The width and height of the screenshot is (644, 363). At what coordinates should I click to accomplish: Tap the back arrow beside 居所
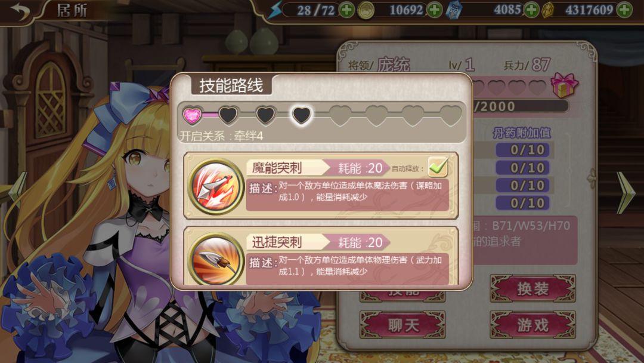[20, 11]
